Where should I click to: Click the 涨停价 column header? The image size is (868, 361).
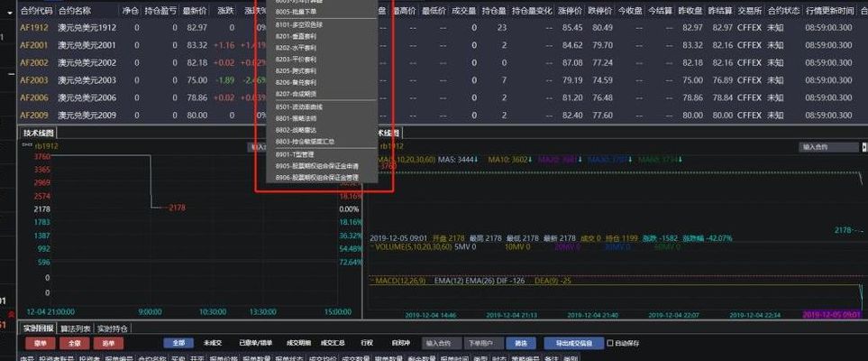571,11
